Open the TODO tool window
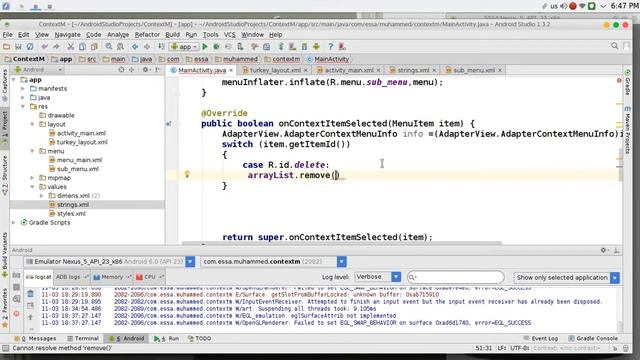 click(x=200, y=338)
